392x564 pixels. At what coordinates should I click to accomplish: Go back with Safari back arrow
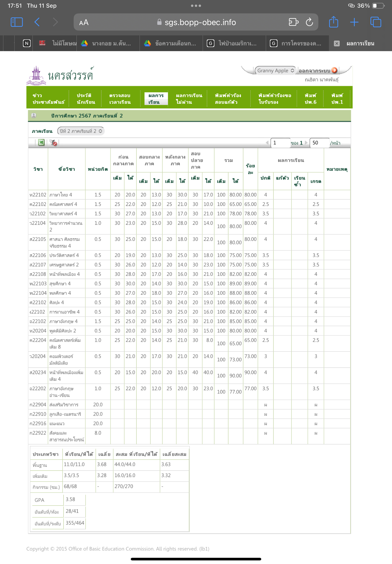37,22
